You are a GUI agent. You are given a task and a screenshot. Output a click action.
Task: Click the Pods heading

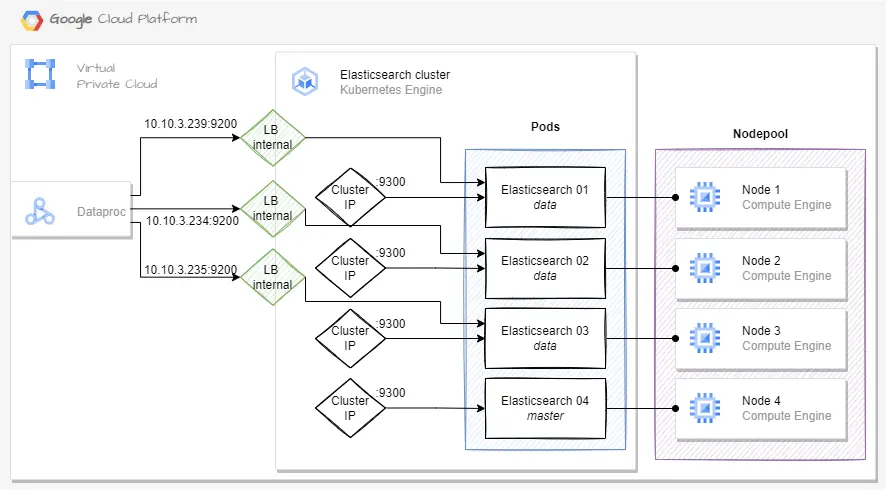[545, 127]
